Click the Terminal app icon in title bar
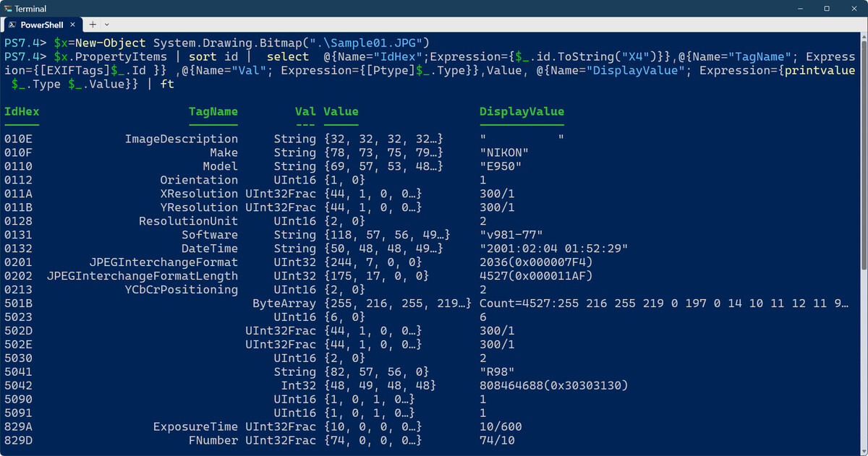868x456 pixels. [7, 9]
